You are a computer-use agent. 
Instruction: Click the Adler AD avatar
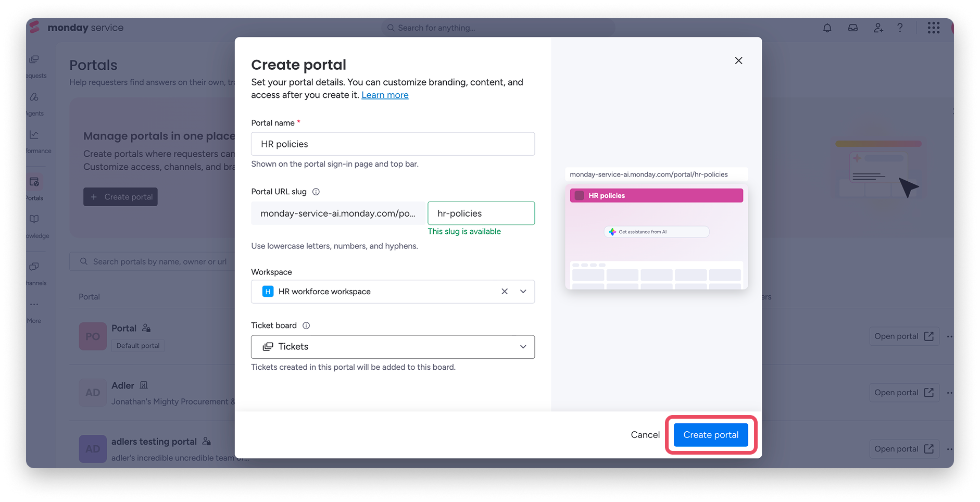tap(93, 393)
